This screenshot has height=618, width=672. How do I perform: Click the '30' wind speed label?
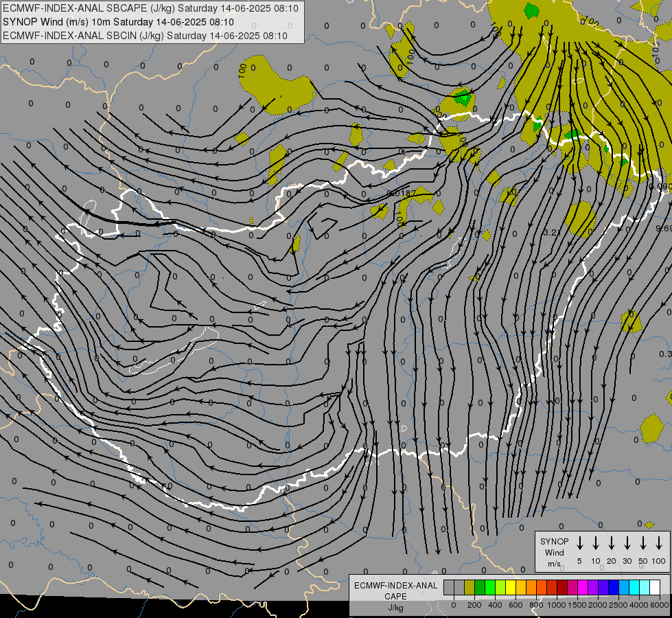[x=627, y=561]
